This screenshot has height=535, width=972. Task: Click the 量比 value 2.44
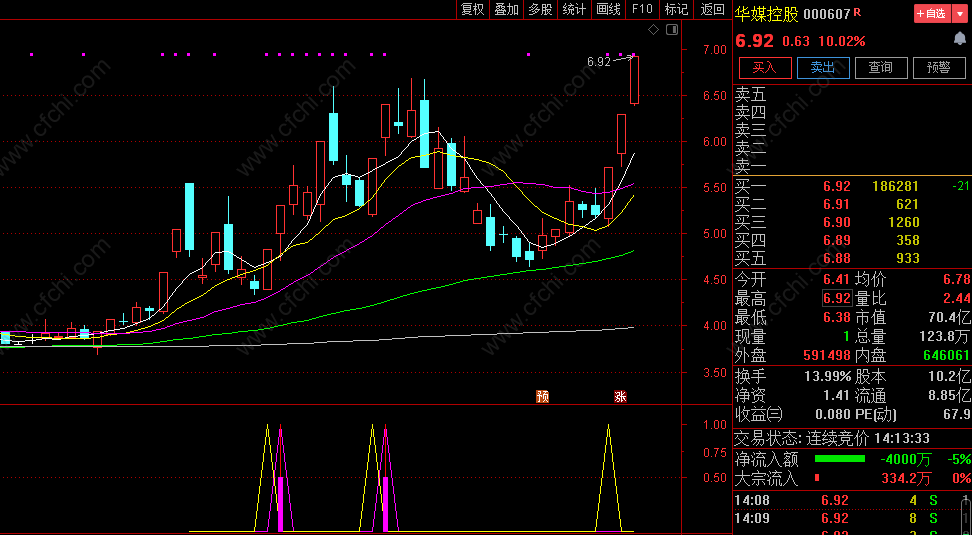[957, 298]
